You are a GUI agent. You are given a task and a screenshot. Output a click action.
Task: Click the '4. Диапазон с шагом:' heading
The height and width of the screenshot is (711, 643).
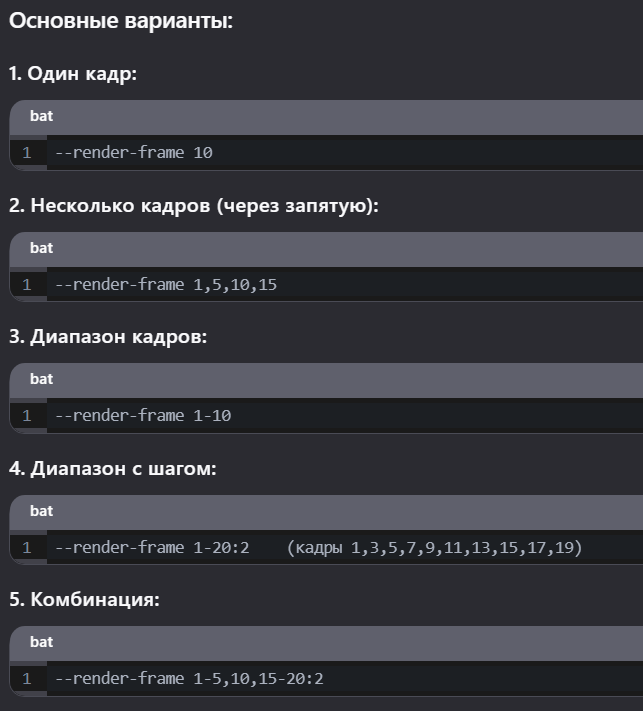112,468
